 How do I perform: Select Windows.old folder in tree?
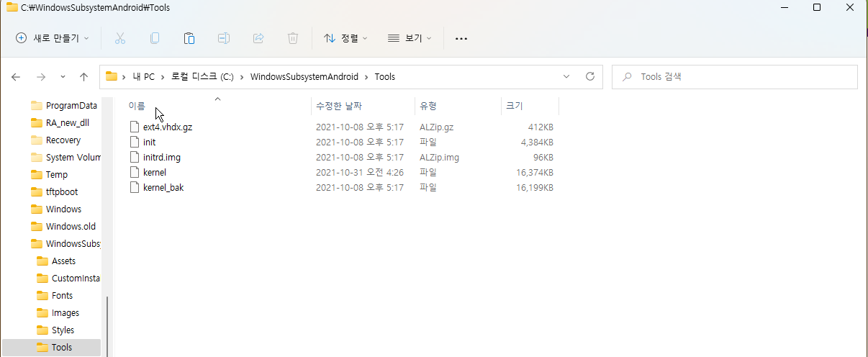tap(63, 226)
